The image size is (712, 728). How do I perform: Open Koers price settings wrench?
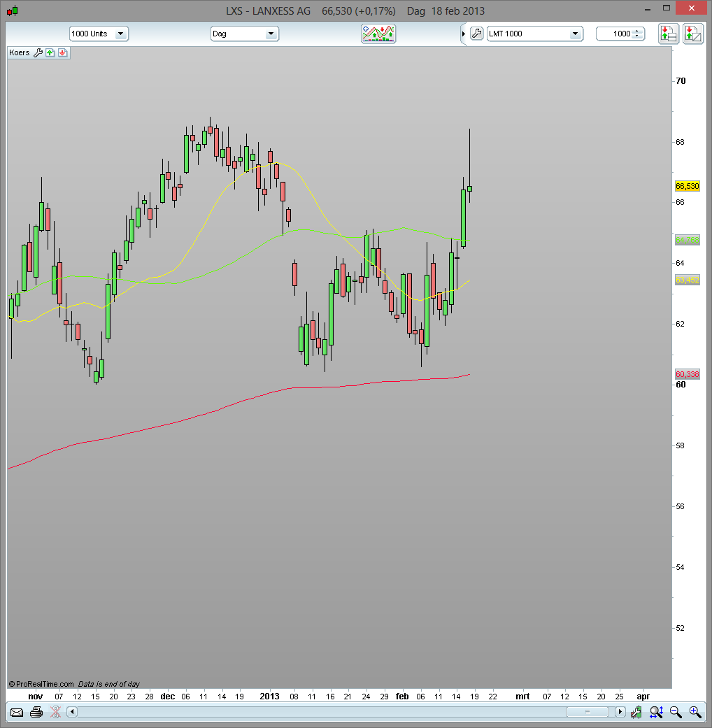38,52
